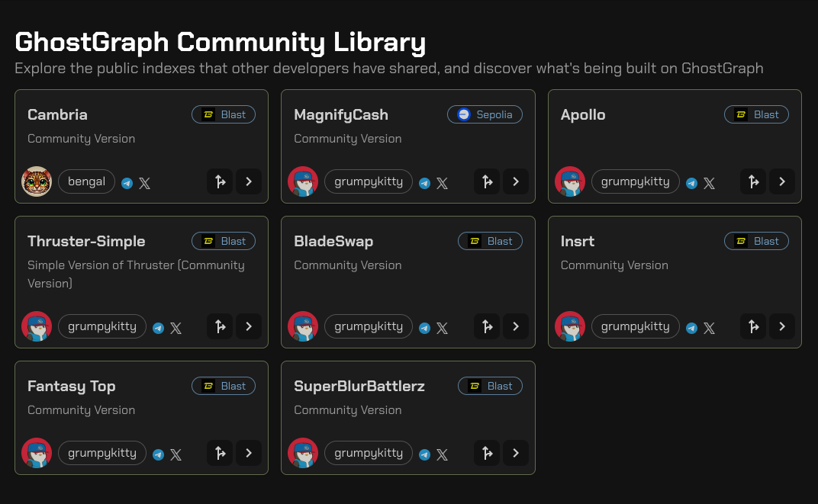Click grumpykitty tag on BladeSwap card
The width and height of the screenshot is (818, 504).
369,326
